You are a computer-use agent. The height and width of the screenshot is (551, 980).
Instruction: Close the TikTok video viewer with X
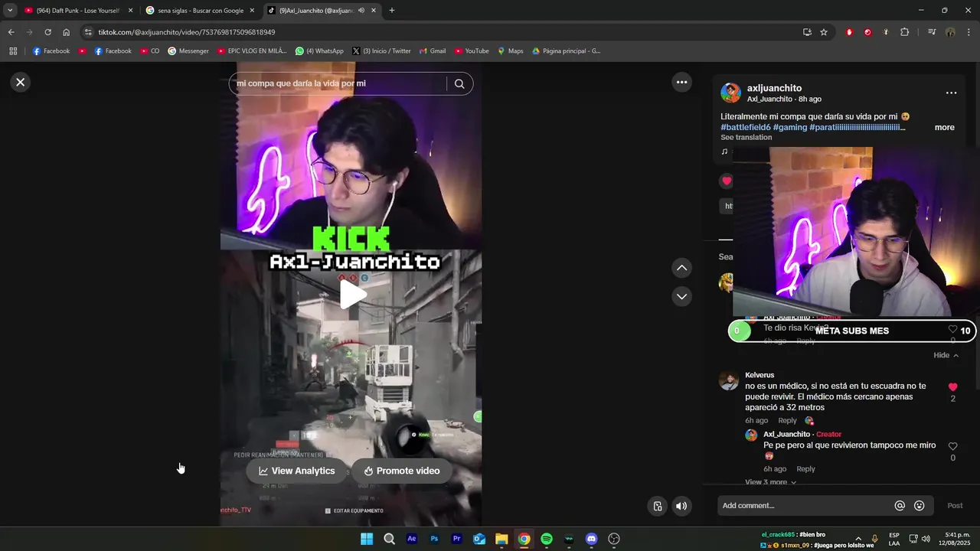point(21,82)
